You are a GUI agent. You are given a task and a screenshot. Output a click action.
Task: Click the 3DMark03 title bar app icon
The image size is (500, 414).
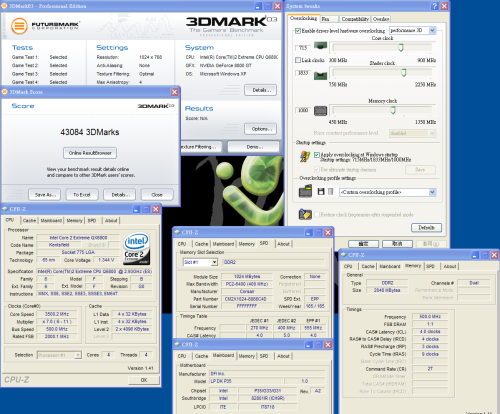click(x=5, y=6)
